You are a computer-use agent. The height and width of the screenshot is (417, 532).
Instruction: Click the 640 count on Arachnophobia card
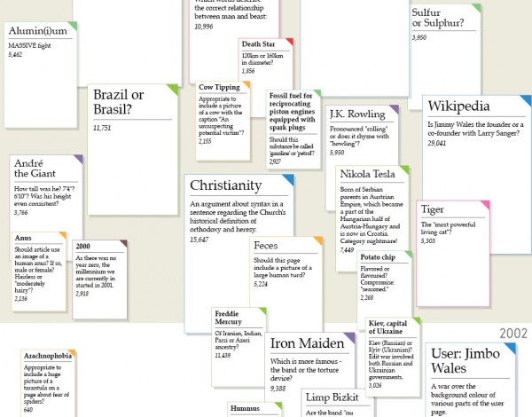pyautogui.click(x=28, y=410)
